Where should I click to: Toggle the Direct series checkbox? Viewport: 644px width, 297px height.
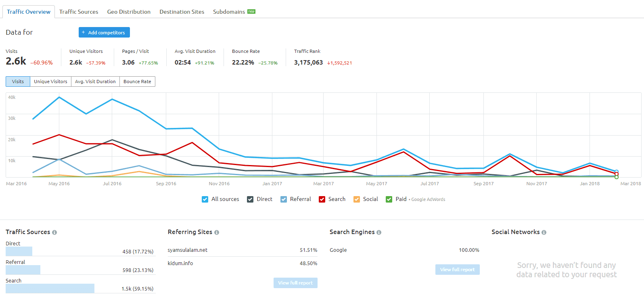[x=250, y=199]
